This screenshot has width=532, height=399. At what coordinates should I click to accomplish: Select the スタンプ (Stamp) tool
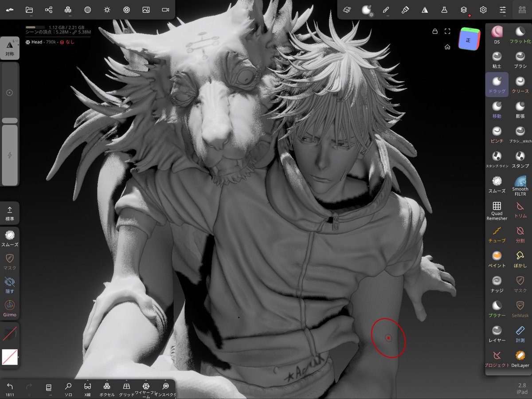(x=520, y=159)
